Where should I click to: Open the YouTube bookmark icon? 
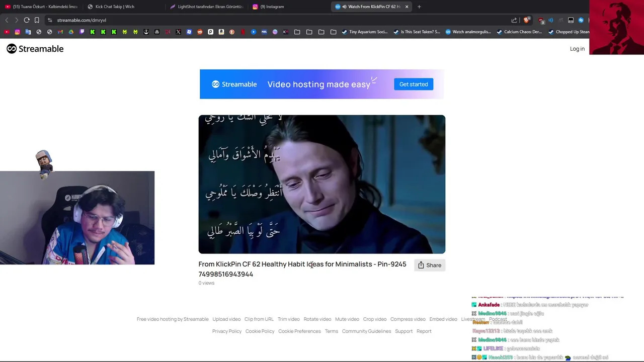click(x=7, y=32)
